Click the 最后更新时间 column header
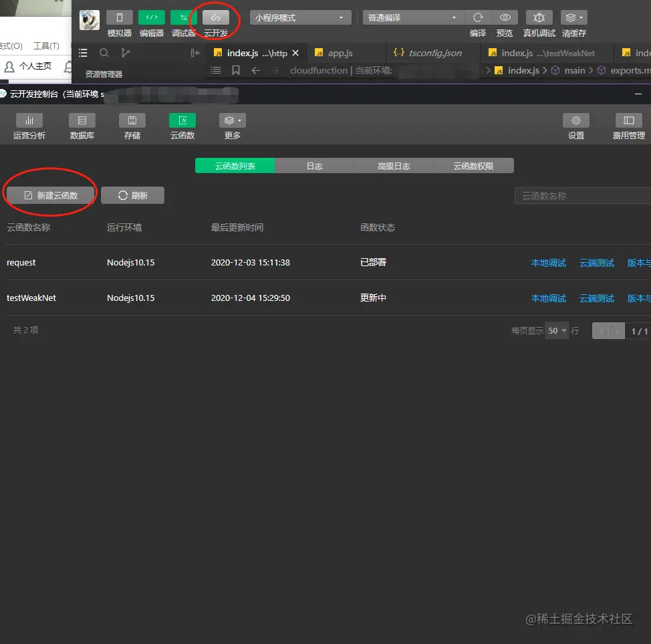 click(x=237, y=227)
